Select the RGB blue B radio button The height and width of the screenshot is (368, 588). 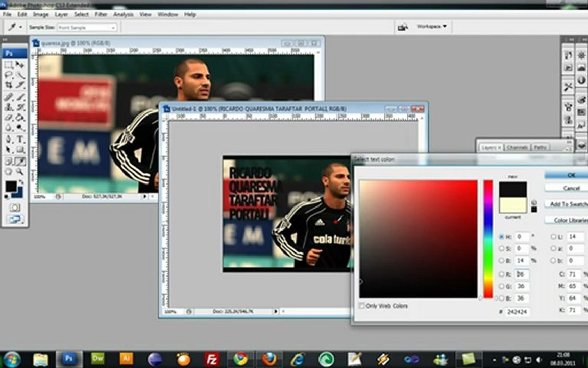tap(501, 298)
